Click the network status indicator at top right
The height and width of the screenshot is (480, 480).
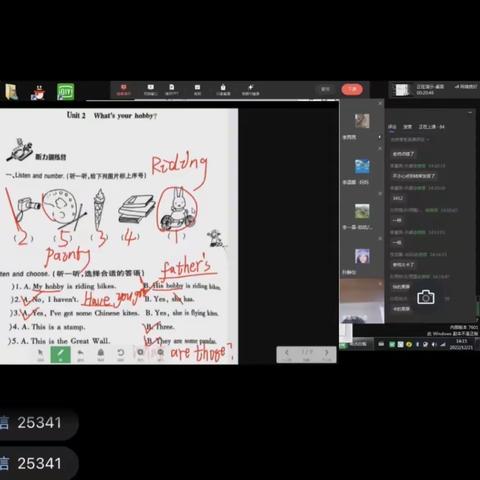click(466, 87)
